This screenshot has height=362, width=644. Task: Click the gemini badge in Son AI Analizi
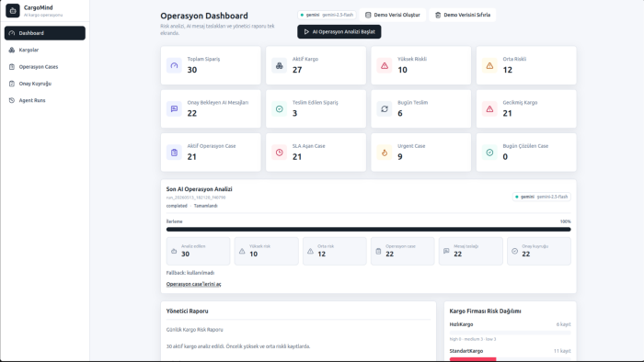pyautogui.click(x=542, y=197)
